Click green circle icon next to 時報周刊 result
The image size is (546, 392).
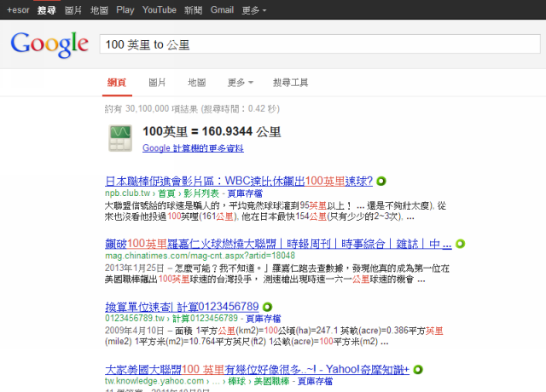[460, 244]
